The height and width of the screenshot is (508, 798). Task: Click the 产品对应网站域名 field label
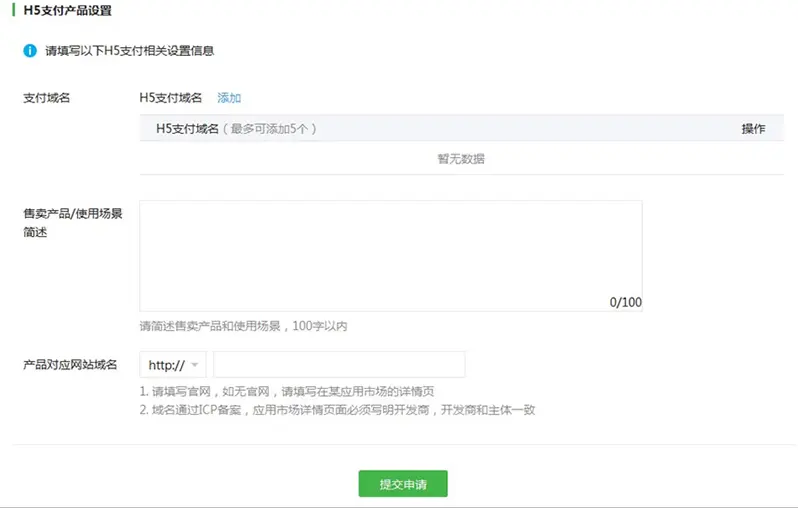point(70,365)
